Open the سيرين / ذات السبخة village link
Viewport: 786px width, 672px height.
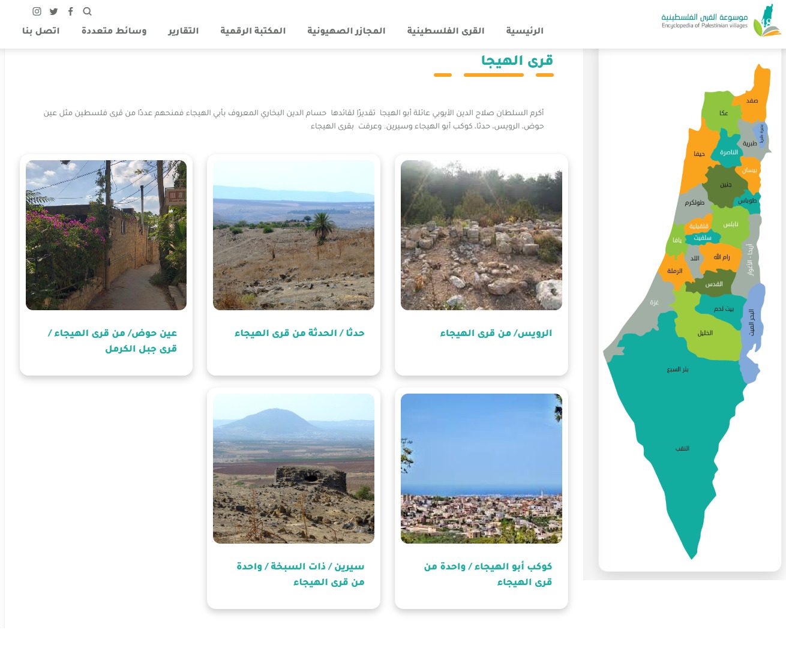click(x=293, y=574)
